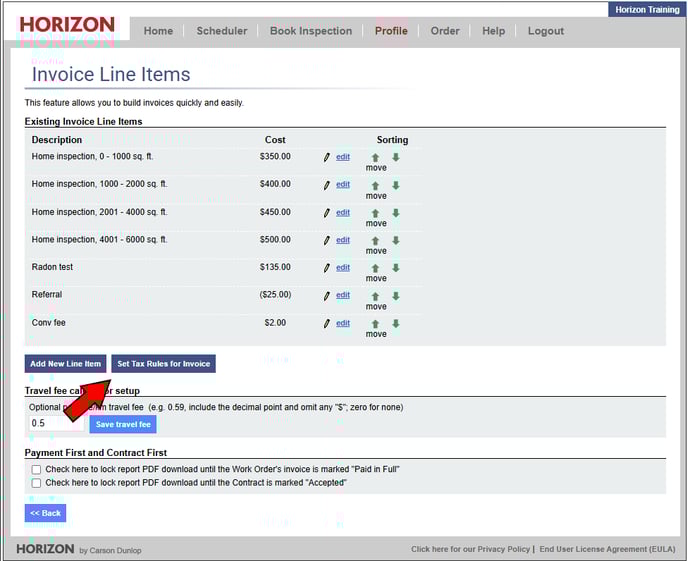688x561 pixels.
Task: Click pencil icon beside Radon test
Action: coord(326,268)
